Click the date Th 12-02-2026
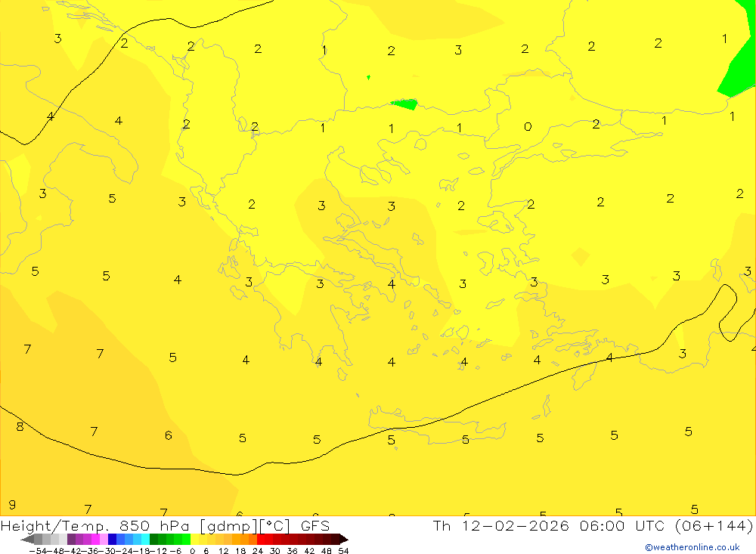The width and height of the screenshot is (756, 554). tap(500, 525)
